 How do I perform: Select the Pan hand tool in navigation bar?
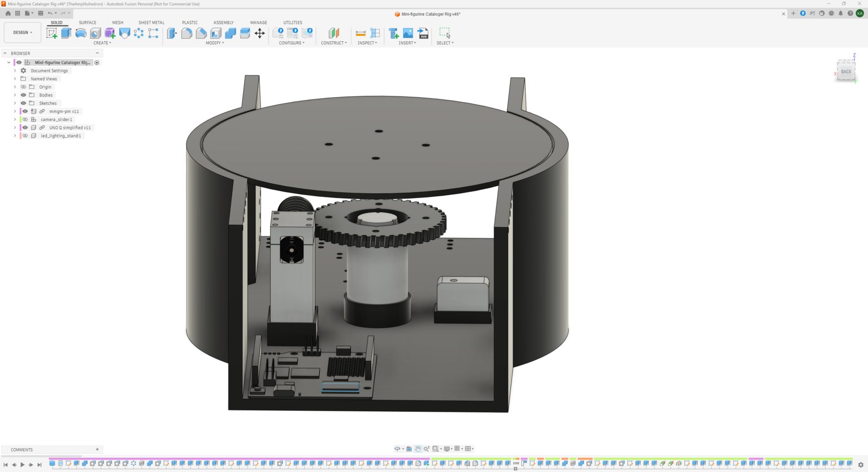pyautogui.click(x=418, y=449)
